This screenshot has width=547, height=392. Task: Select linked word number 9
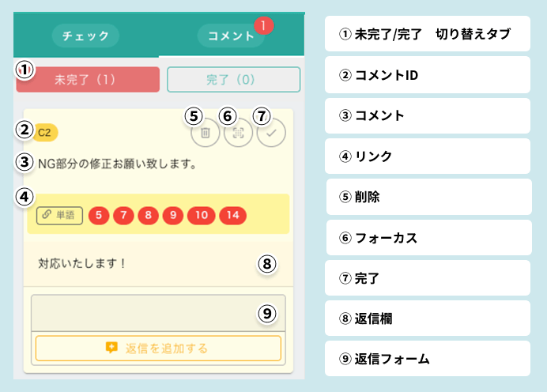pos(172,215)
